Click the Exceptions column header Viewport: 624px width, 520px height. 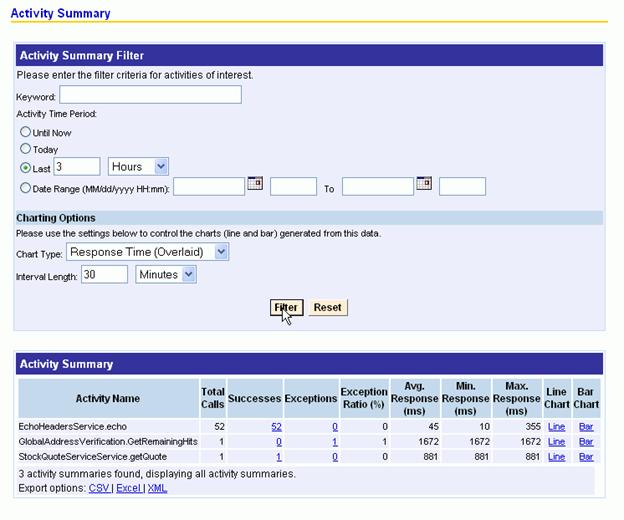pos(311,398)
